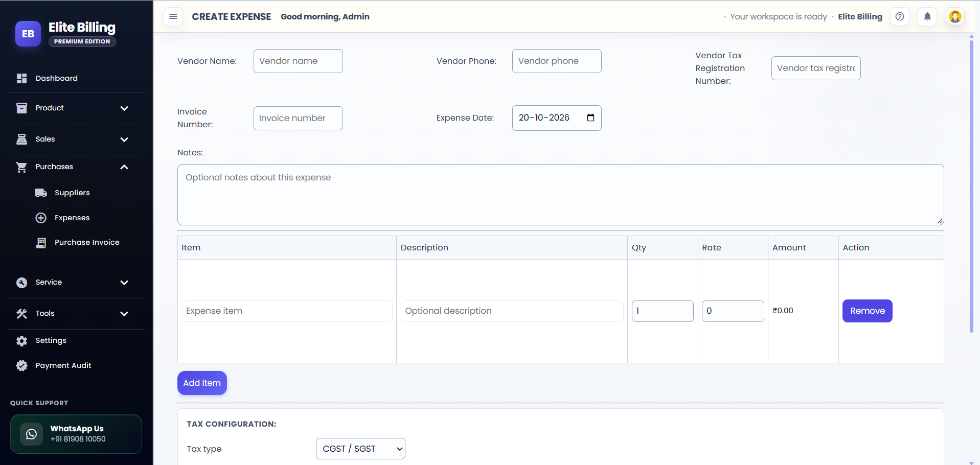Click the Purchases cart icon
Image resolution: width=980 pixels, height=465 pixels.
[21, 167]
